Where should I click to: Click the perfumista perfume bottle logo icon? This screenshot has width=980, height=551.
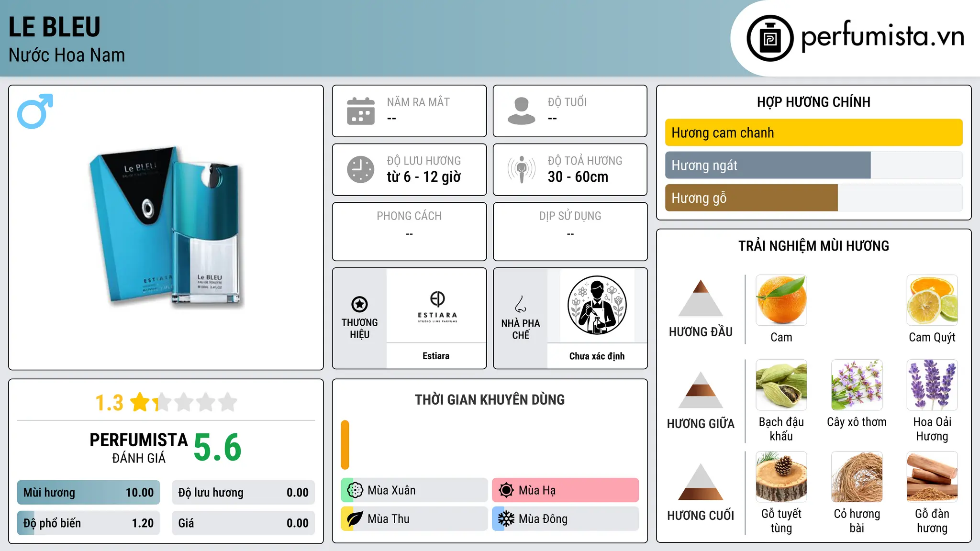coord(770,38)
